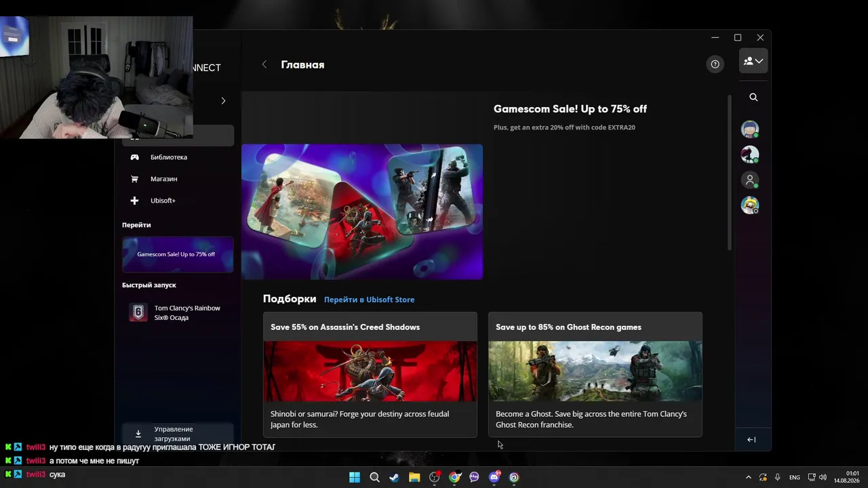
Task: Click the Быстрый запуск sidebar heading
Action: (x=149, y=285)
